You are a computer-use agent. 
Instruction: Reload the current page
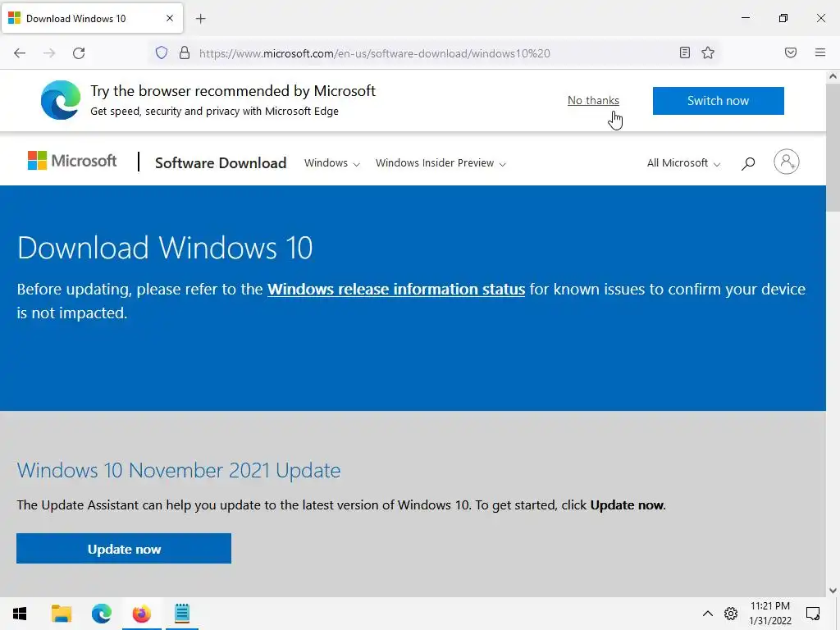(x=79, y=53)
